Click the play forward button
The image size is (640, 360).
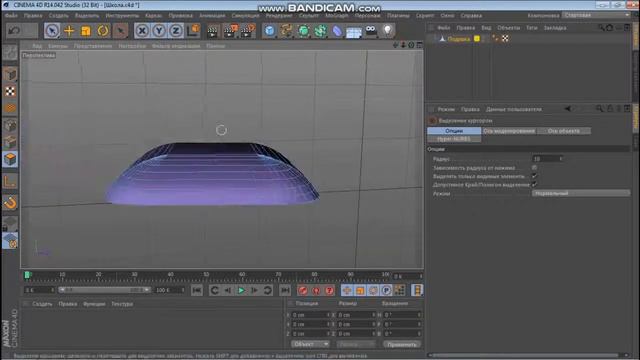click(x=241, y=290)
